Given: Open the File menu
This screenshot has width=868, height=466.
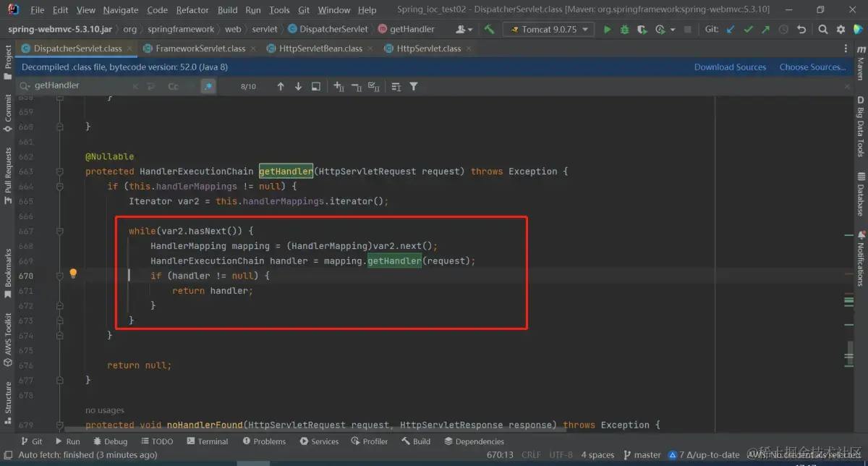Looking at the screenshot, I should pyautogui.click(x=38, y=10).
